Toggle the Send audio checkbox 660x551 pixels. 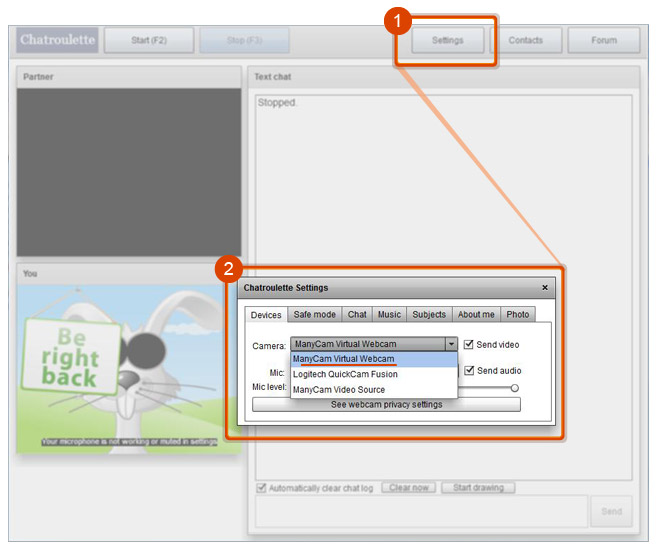(469, 370)
